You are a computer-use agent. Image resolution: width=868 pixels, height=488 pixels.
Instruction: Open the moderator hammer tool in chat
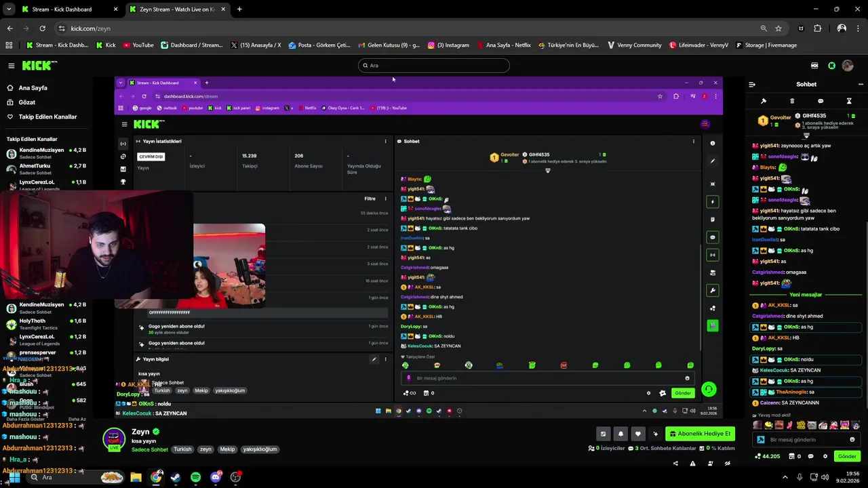(764, 101)
